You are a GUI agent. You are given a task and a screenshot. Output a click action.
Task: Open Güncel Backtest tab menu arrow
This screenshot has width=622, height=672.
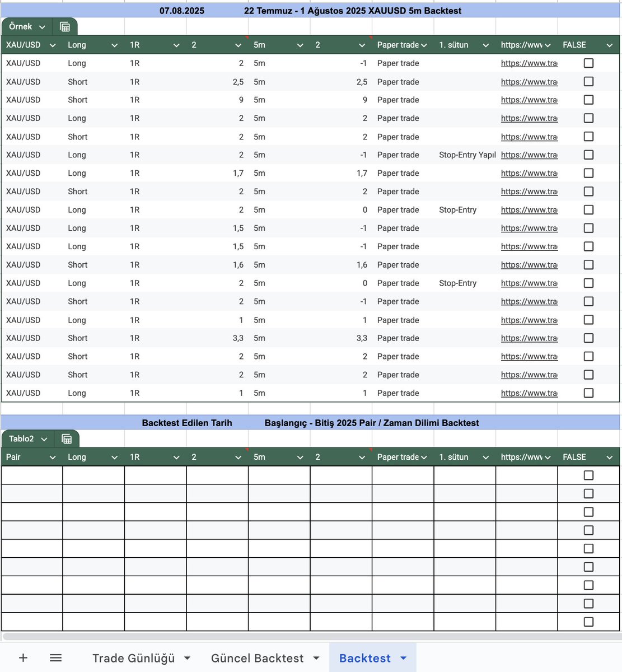[x=316, y=658]
